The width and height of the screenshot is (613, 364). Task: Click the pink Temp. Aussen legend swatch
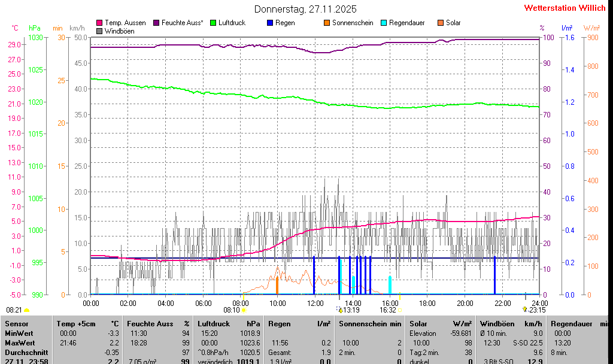99,23
